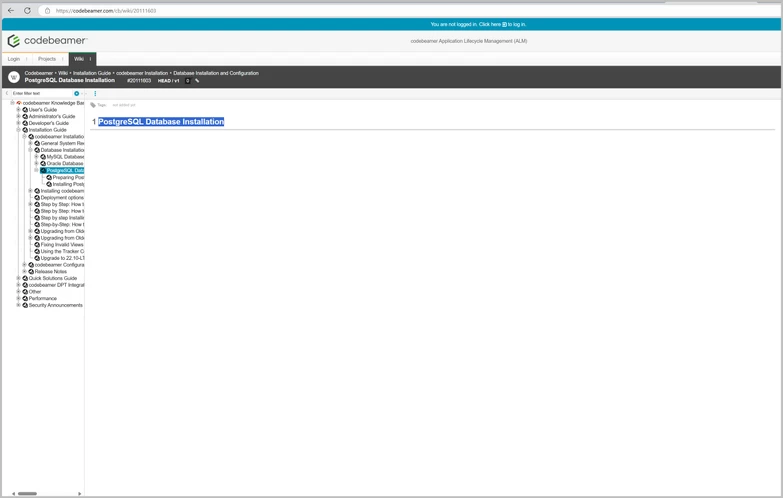This screenshot has width=783, height=498.
Task: Click the 'Click here to log in' banner link
Action: 502,24
